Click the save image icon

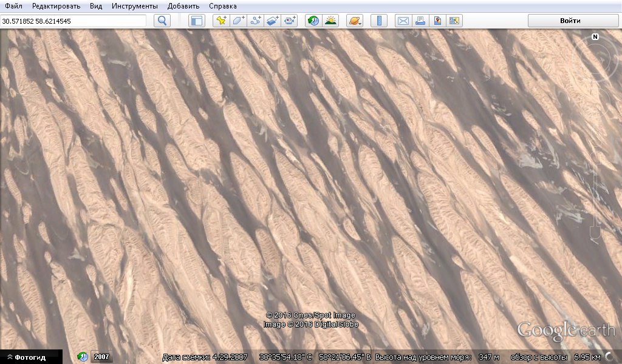coord(454,21)
